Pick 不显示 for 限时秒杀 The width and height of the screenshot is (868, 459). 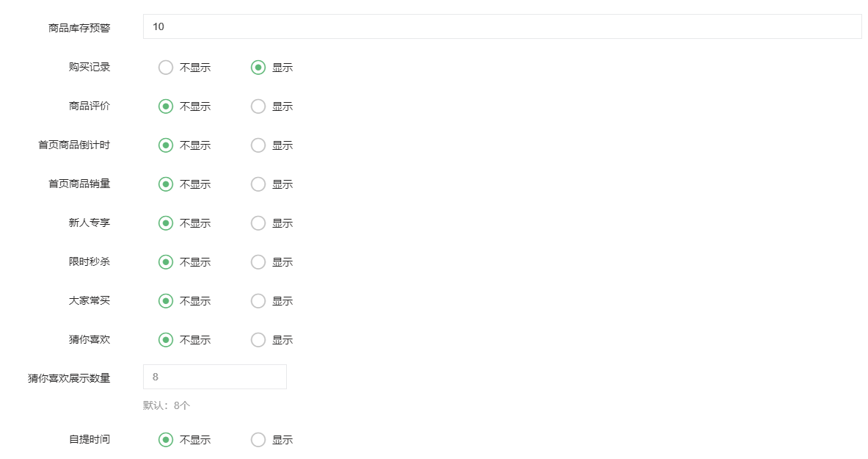[166, 262]
